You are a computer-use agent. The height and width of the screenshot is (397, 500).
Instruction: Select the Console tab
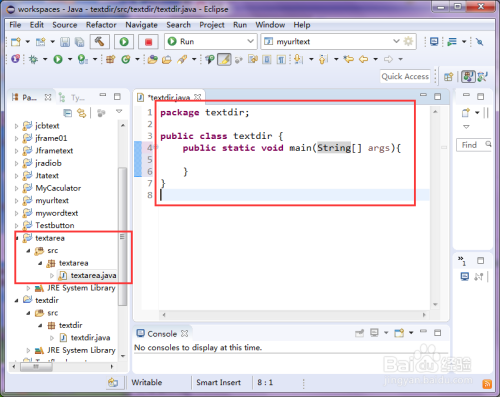(x=162, y=334)
